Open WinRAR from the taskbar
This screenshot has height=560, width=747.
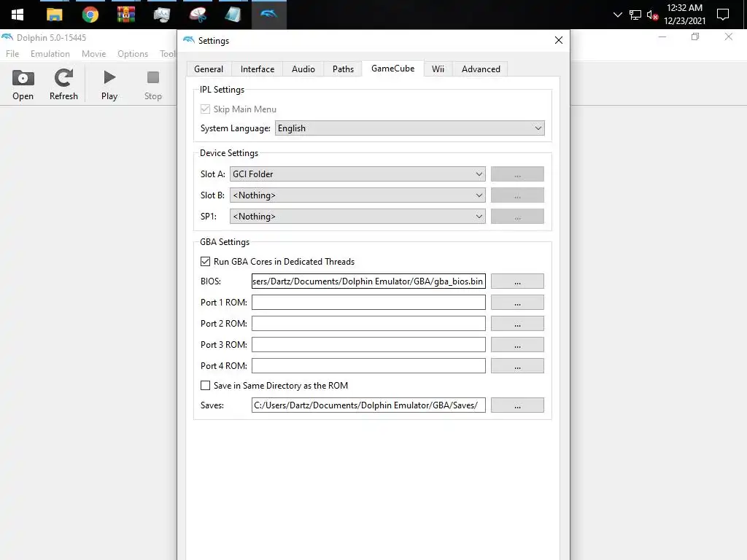coord(125,15)
